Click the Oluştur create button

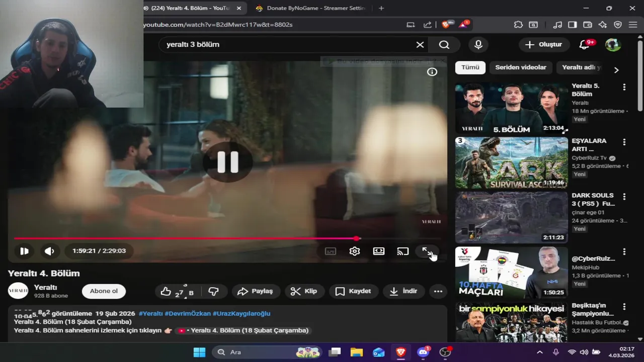[x=544, y=45]
